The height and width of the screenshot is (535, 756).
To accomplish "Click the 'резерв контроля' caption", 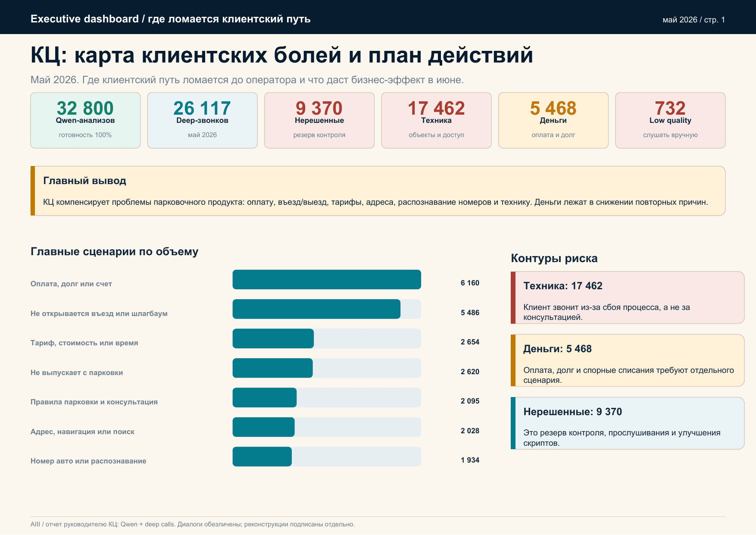I will pyautogui.click(x=319, y=135).
